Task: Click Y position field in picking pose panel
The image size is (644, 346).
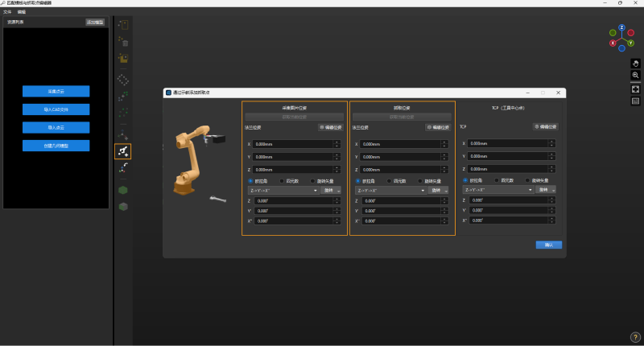Action: click(x=404, y=157)
